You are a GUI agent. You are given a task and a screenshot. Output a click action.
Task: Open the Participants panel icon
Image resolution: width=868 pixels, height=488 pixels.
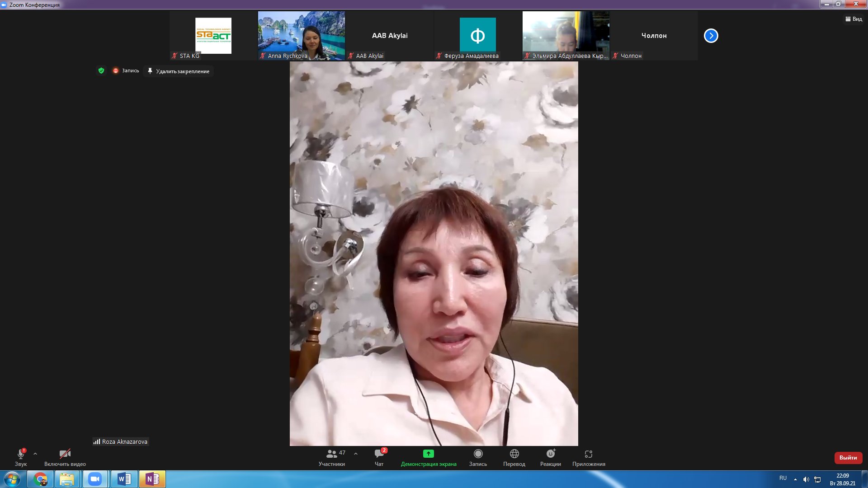point(331,454)
